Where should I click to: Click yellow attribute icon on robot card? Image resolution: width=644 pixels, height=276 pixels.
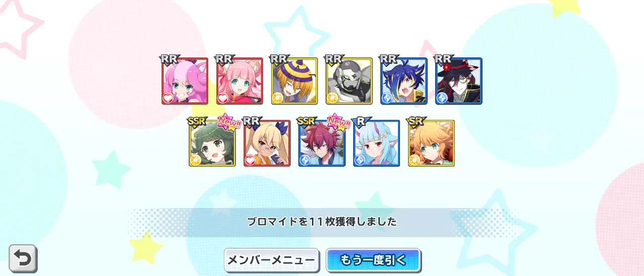pos(333,98)
